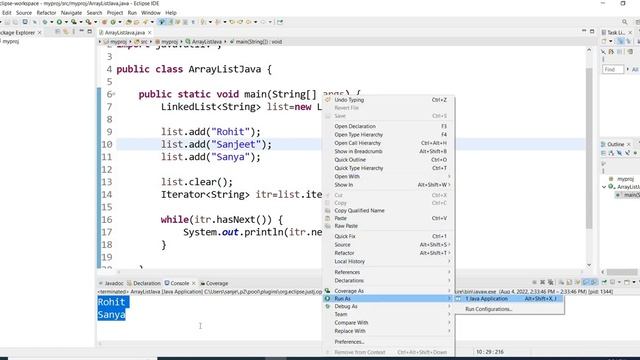The image size is (640, 360).
Task: Toggle Word Wrap in Console
Action: tap(578, 282)
